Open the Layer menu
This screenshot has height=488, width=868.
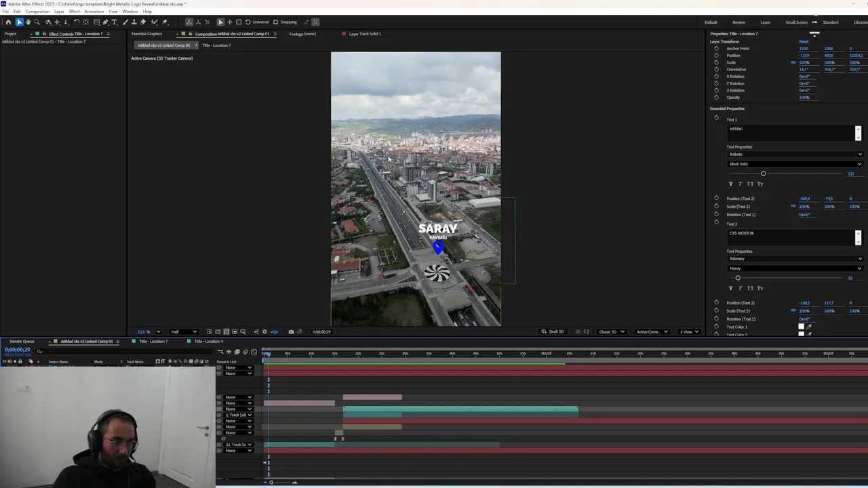pyautogui.click(x=59, y=12)
